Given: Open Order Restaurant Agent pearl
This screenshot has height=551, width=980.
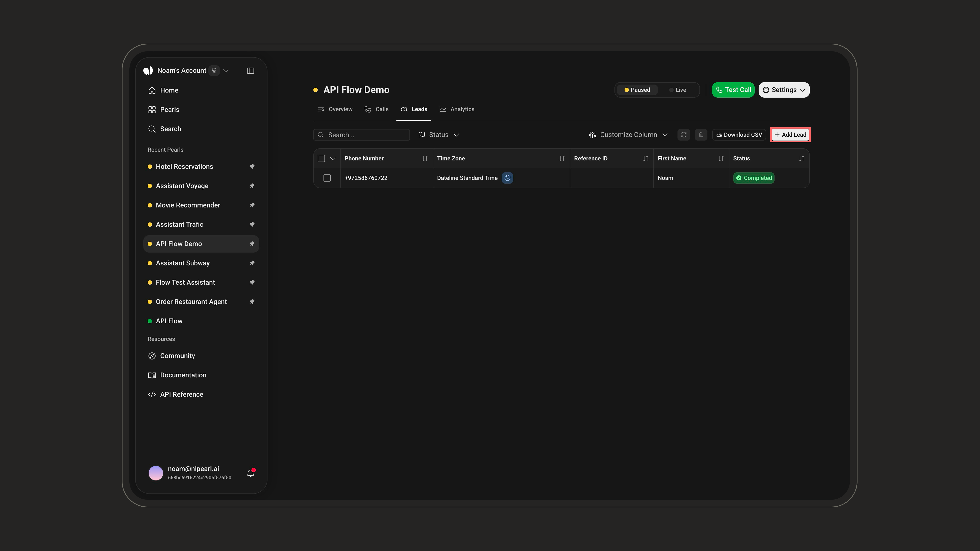Looking at the screenshot, I should [191, 302].
